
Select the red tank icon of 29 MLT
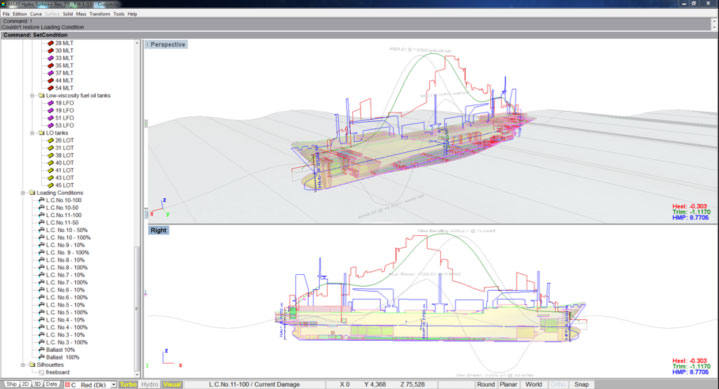coord(51,43)
